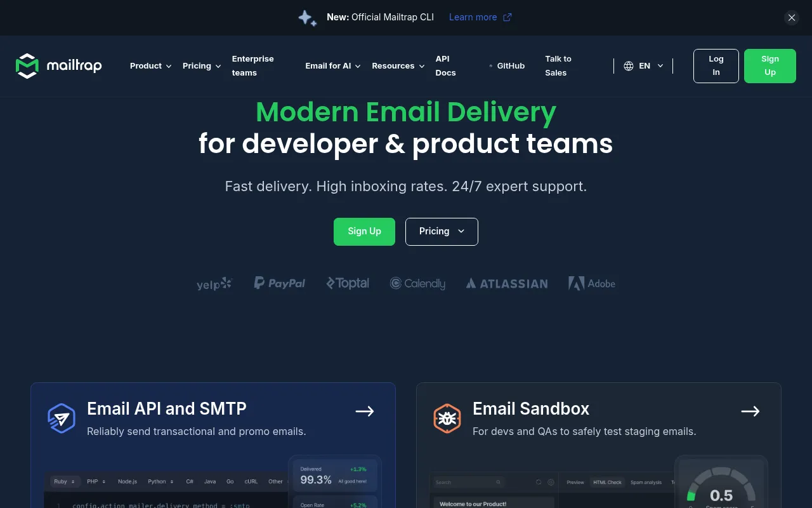Switch to the Go code tab

pyautogui.click(x=230, y=482)
